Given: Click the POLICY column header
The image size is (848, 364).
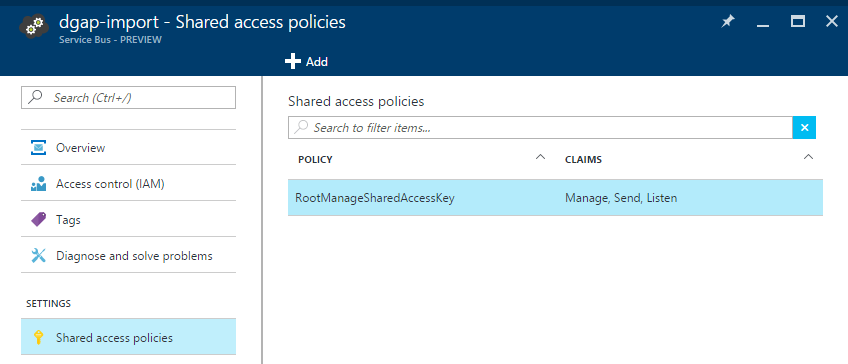Looking at the screenshot, I should tap(315, 160).
